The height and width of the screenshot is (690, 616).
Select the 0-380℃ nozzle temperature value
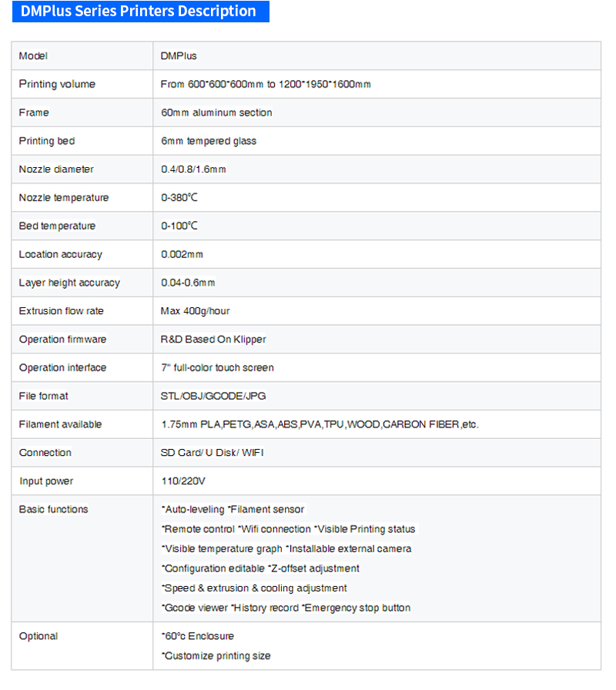tap(179, 198)
